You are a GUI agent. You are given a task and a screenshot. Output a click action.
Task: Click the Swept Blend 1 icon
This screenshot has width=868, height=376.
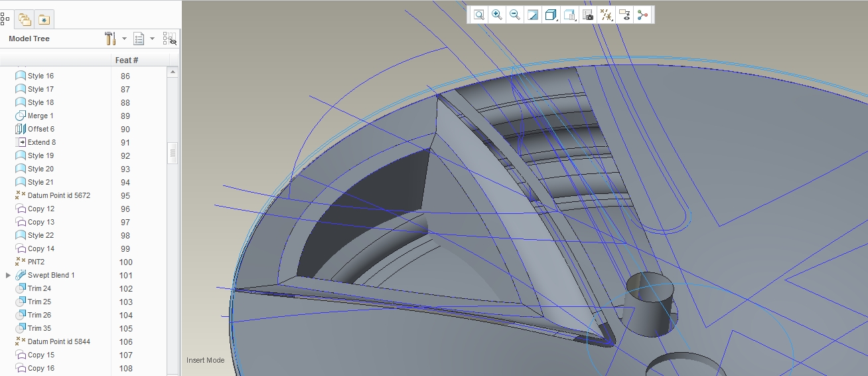(x=20, y=275)
